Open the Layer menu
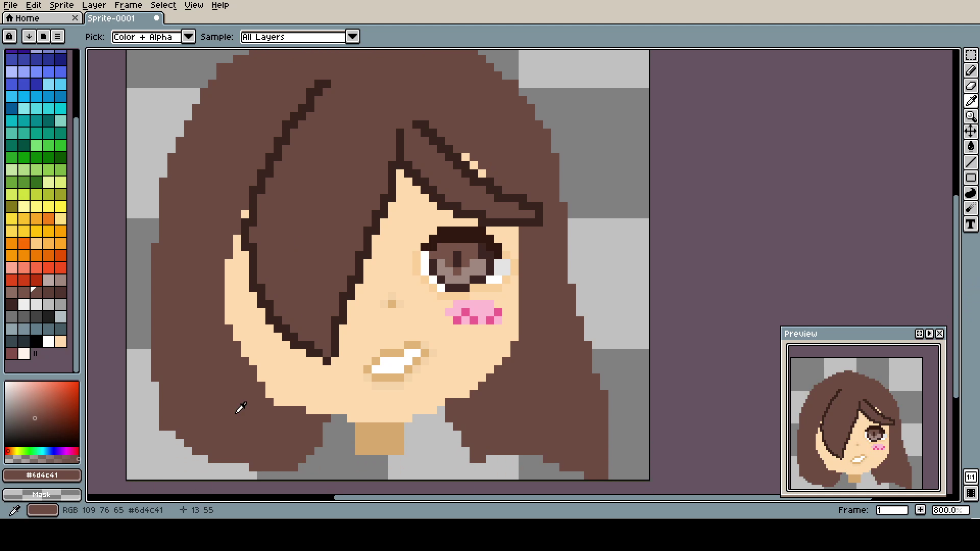980x551 pixels. click(x=94, y=5)
